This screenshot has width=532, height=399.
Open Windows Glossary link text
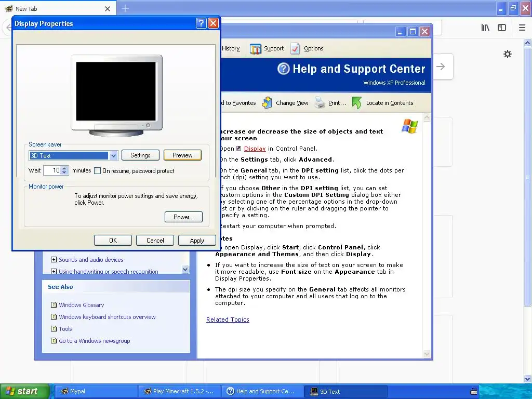point(82,304)
